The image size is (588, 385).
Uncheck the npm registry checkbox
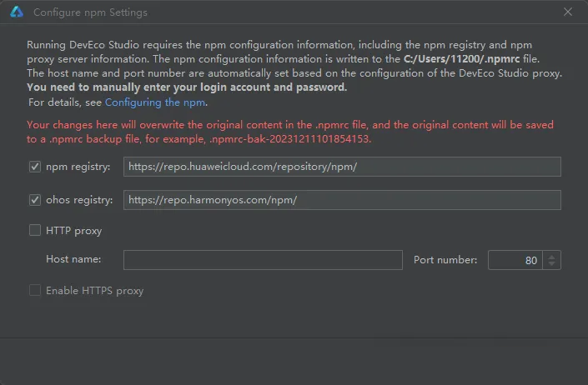(x=35, y=167)
